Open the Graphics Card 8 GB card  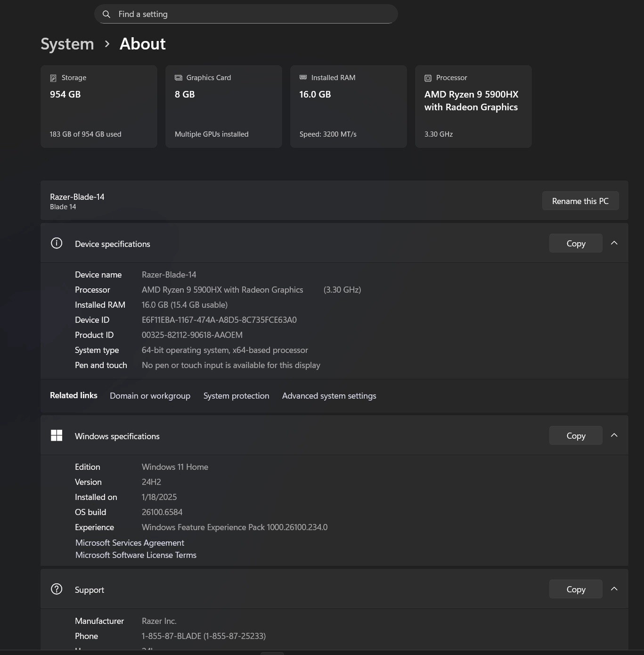point(224,106)
